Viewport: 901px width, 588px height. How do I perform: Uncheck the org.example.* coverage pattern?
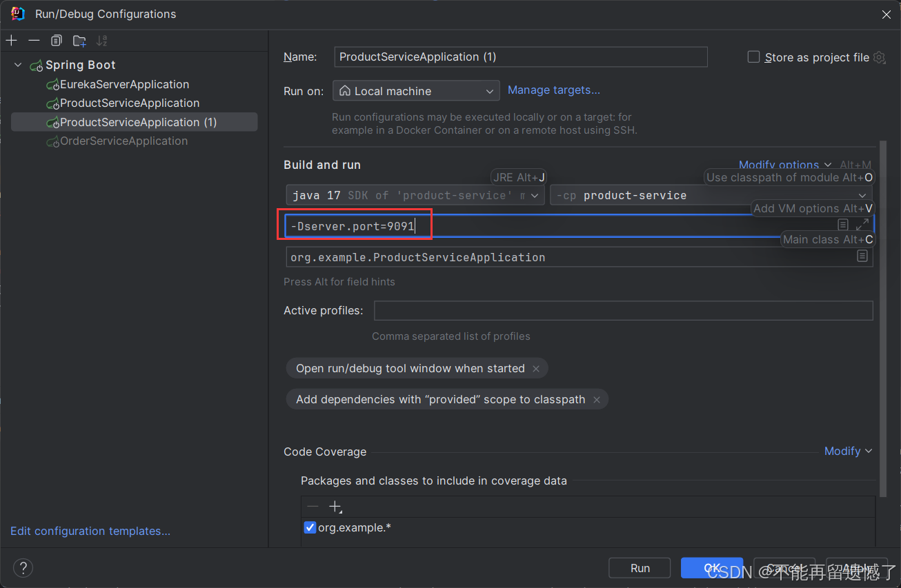[310, 527]
